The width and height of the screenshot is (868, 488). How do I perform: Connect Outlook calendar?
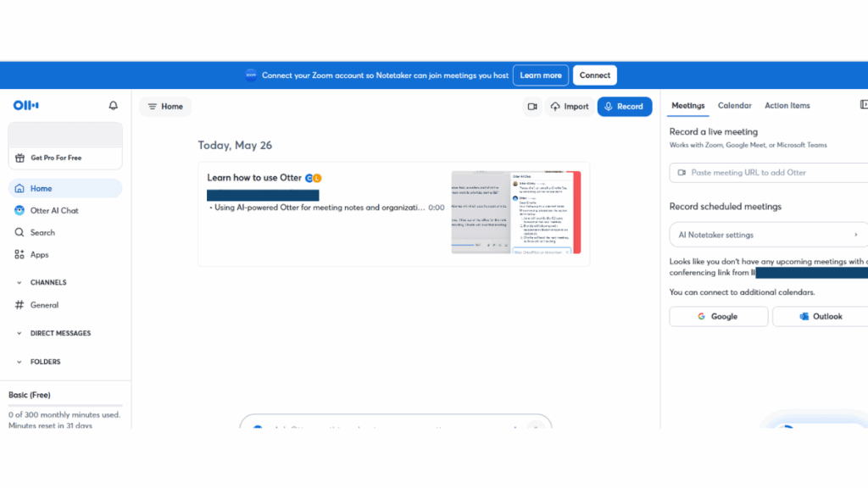820,317
